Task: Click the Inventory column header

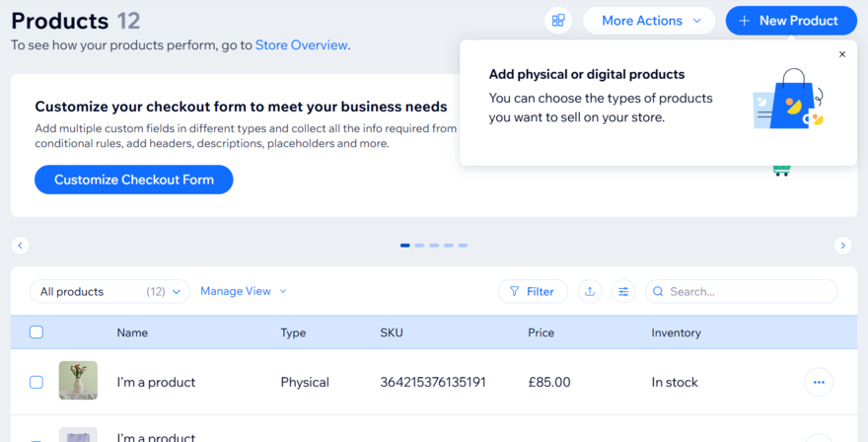Action: point(676,332)
